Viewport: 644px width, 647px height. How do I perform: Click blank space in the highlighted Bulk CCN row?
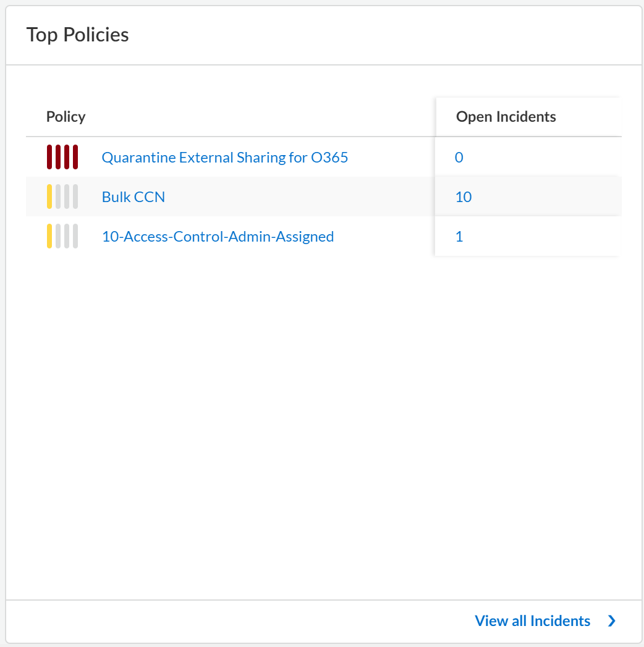(297, 197)
